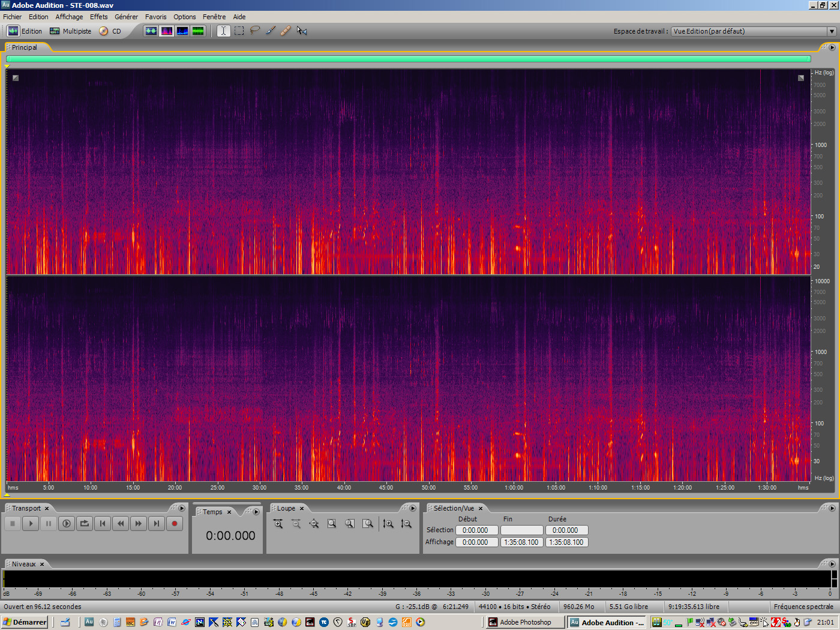Switch to waveform display view
840x630 pixels.
(151, 31)
